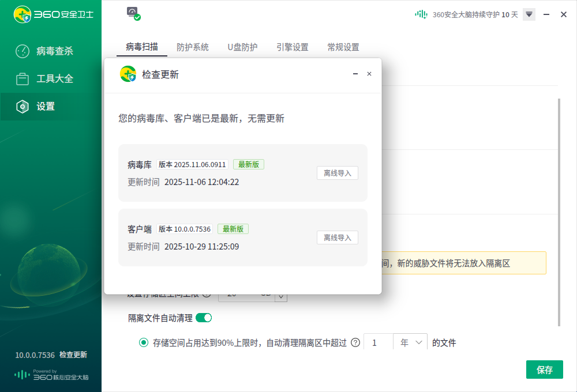Image resolution: width=577 pixels, height=392 pixels.
Task: Click the monitor protection status icon
Action: [x=134, y=14]
